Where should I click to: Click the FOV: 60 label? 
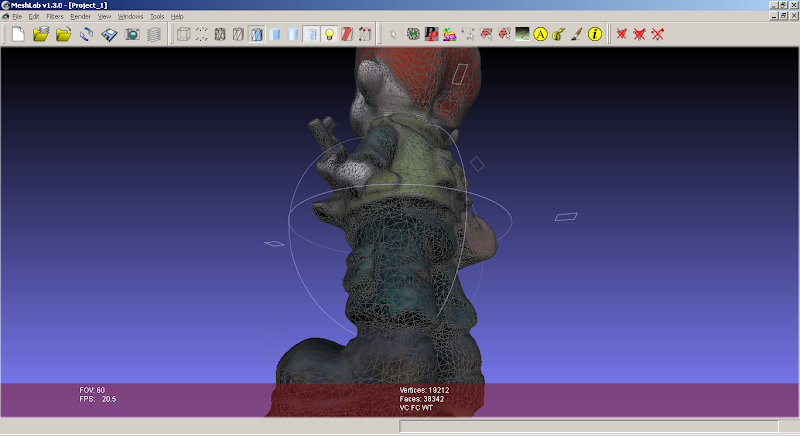coord(92,390)
